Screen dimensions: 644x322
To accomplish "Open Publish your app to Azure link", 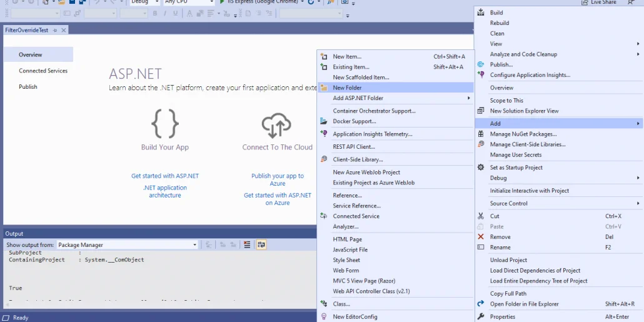I will click(278, 179).
